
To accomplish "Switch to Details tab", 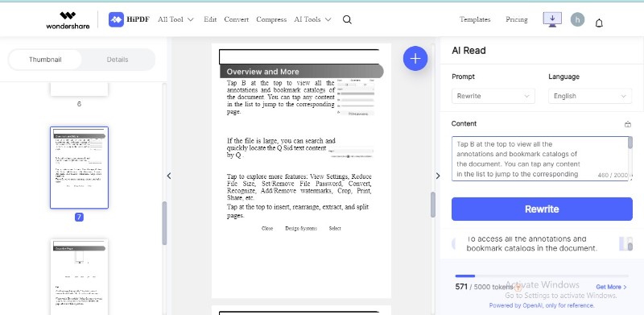I will click(118, 60).
